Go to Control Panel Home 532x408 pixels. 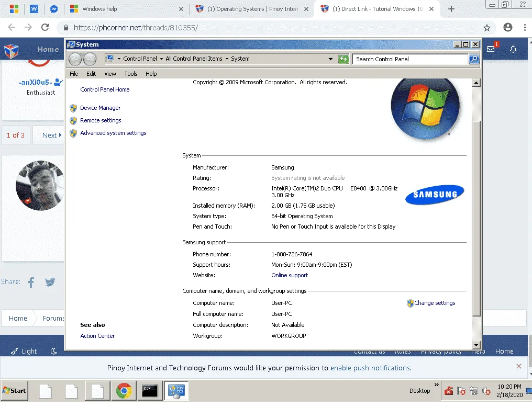tap(105, 89)
